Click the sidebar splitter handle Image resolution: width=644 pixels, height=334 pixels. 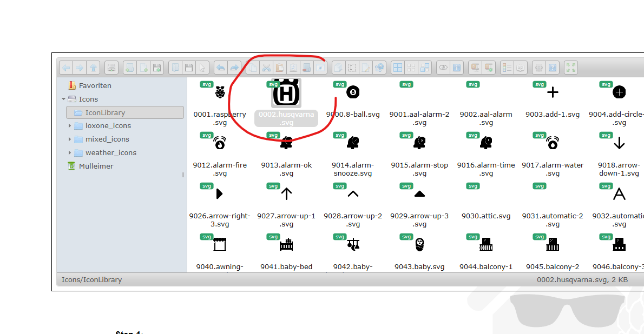click(182, 175)
